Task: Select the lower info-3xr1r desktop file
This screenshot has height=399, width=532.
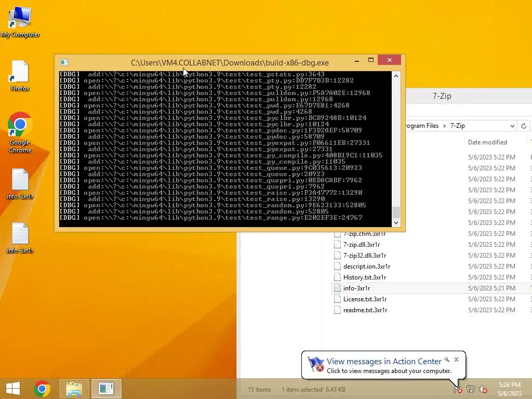Action: click(x=20, y=238)
